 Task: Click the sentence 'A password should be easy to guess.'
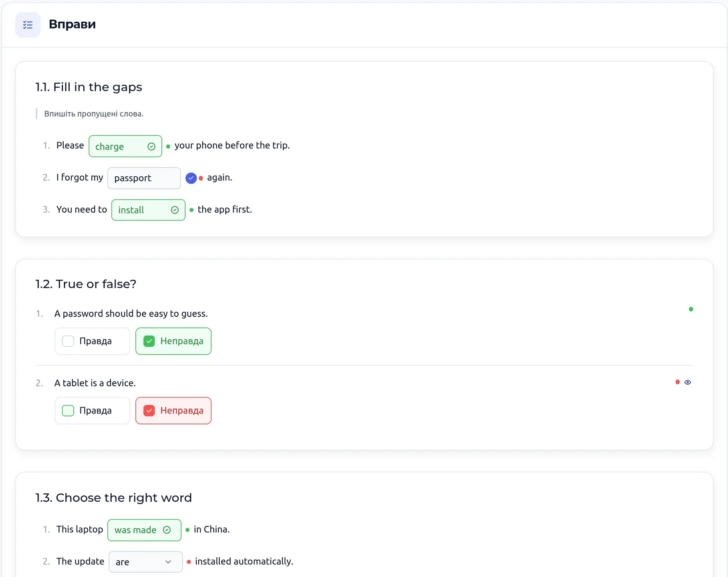(x=131, y=313)
